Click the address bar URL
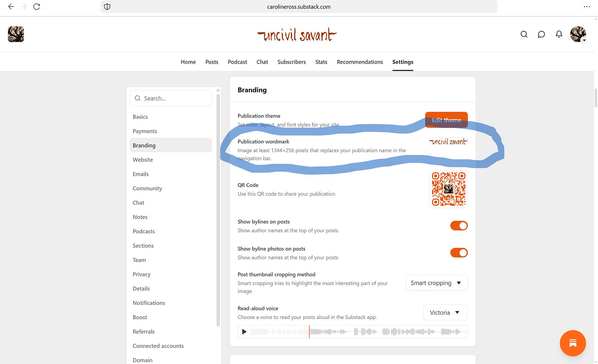Viewport: 598px width, 364px height. (x=299, y=7)
